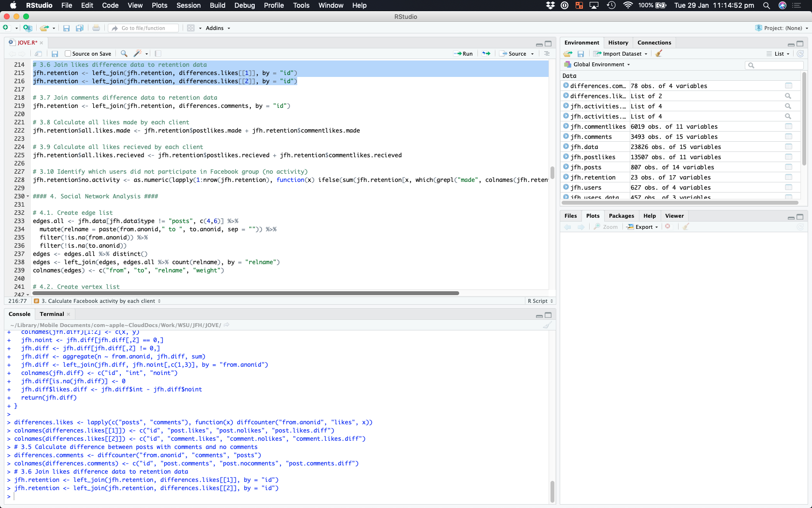Open the R Script file type selector
Screen dimensions: 812x508
coord(540,301)
